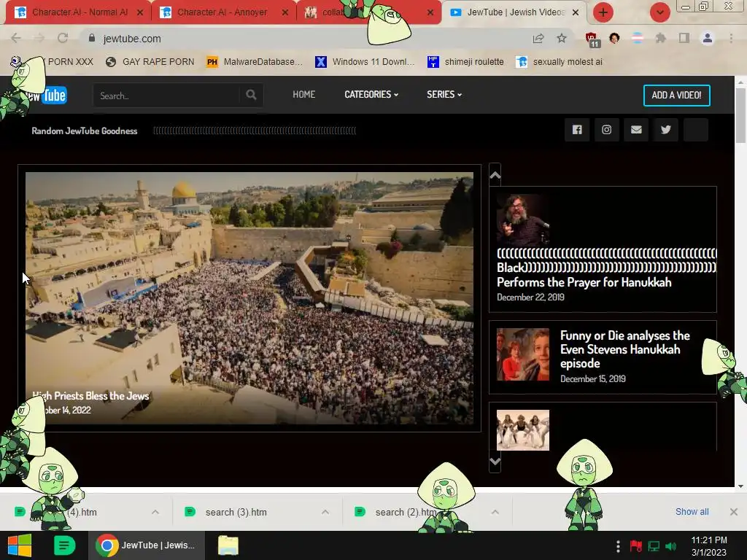Click the site search magnifier icon
This screenshot has height=560, width=747.
251,95
